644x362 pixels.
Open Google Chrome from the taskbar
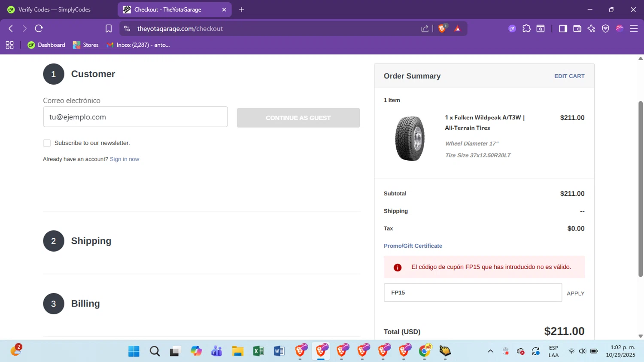point(425,351)
